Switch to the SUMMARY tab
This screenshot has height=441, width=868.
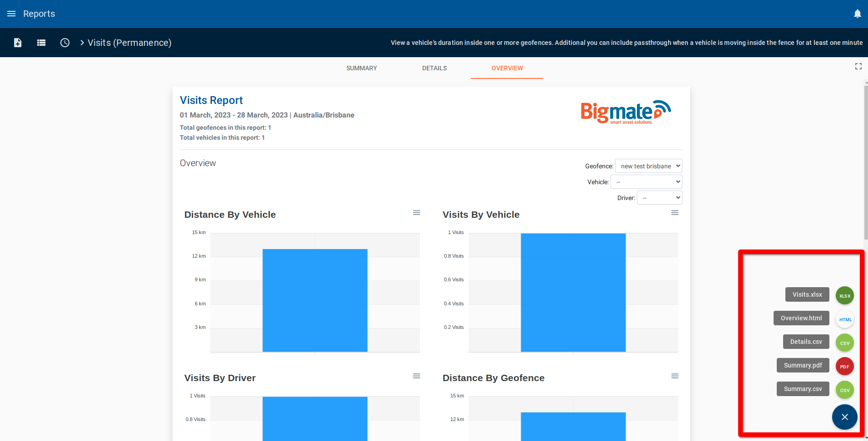coord(361,68)
